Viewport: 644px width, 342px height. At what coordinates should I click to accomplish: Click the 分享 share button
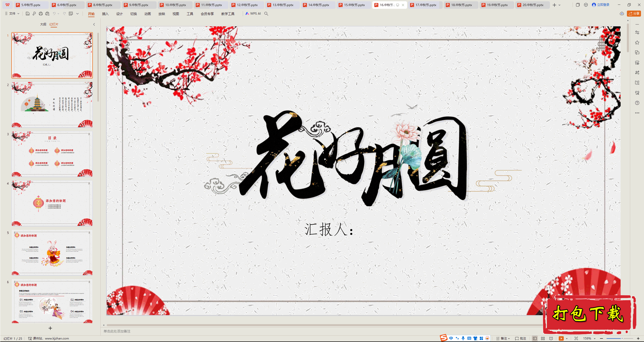634,14
